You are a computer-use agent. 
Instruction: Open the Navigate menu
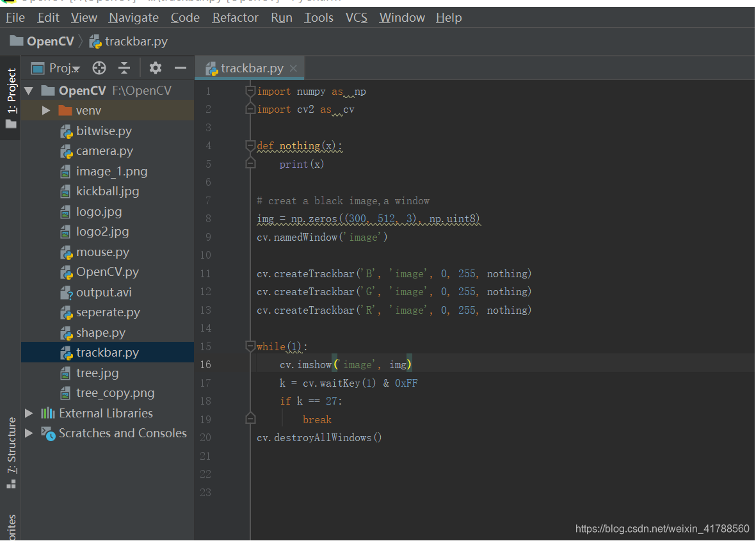(x=134, y=18)
